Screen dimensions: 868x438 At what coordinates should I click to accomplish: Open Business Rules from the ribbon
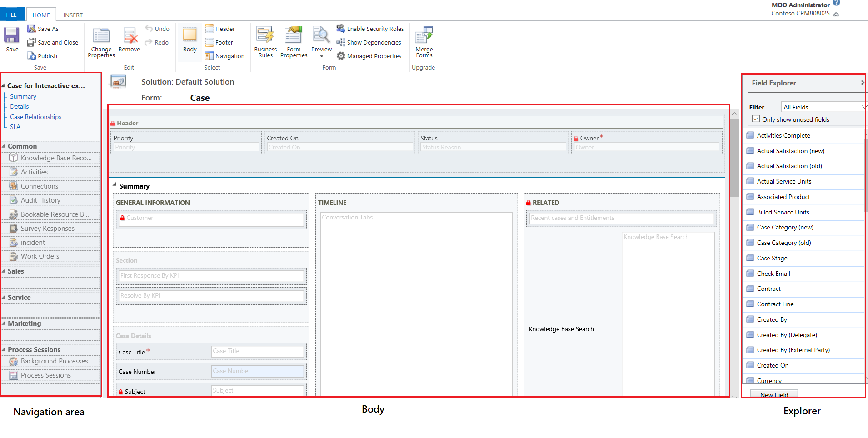[265, 41]
